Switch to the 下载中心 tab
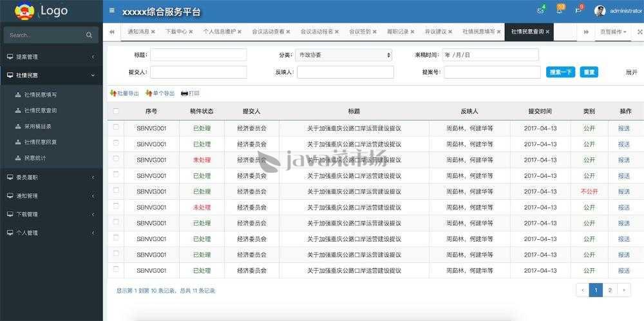 pyautogui.click(x=176, y=32)
